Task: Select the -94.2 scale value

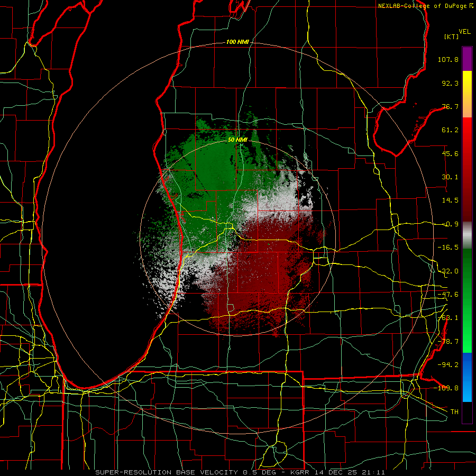Action: [x=448, y=364]
